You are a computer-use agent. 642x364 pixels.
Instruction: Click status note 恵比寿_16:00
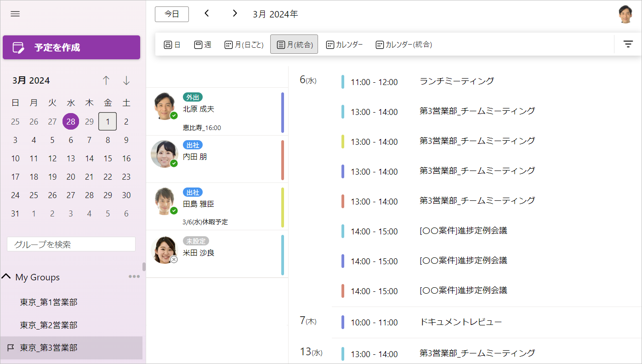pos(202,128)
